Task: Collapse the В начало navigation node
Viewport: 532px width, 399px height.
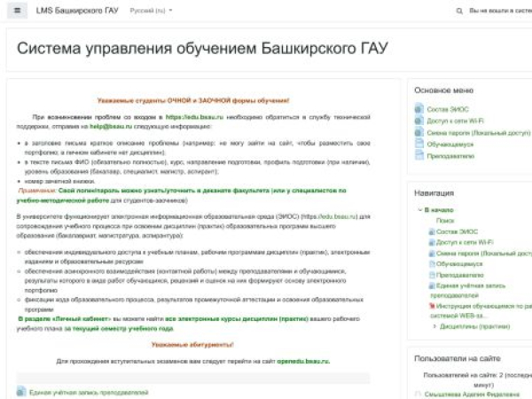Action: pyautogui.click(x=426, y=208)
